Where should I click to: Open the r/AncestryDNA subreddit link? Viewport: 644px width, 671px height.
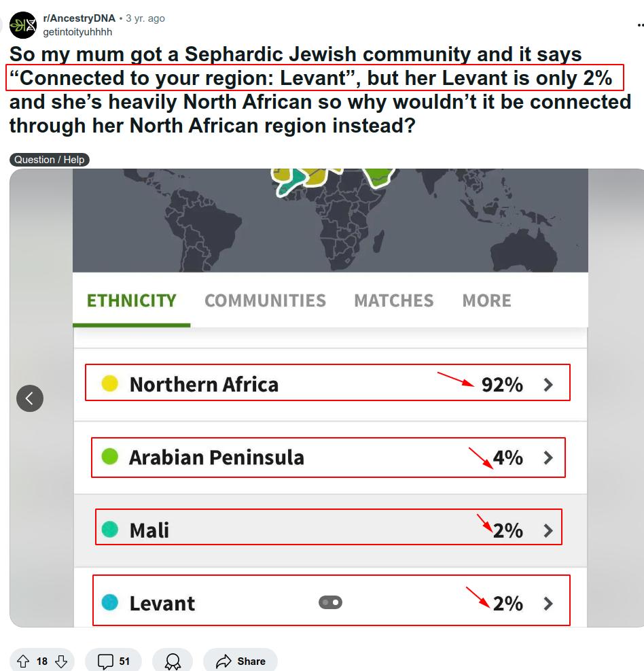(x=79, y=18)
